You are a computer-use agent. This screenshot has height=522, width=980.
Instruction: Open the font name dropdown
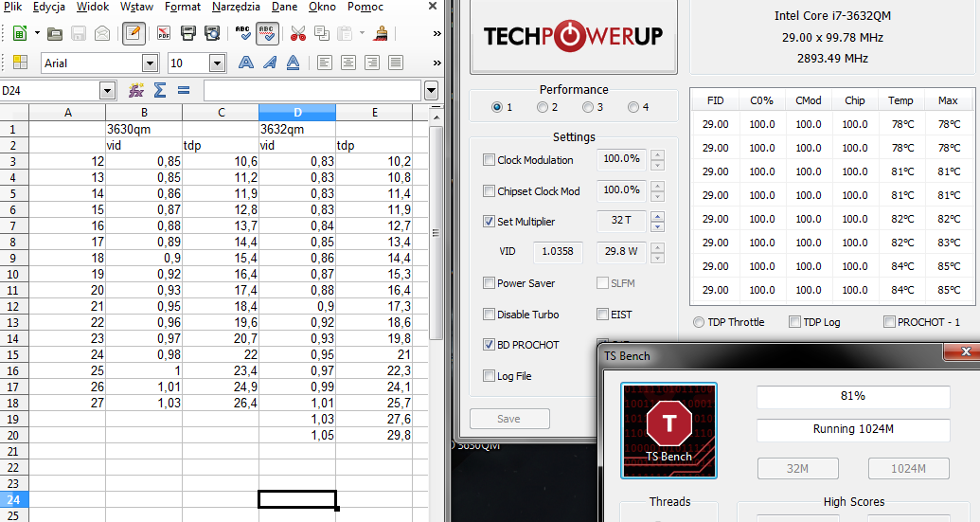[150, 63]
